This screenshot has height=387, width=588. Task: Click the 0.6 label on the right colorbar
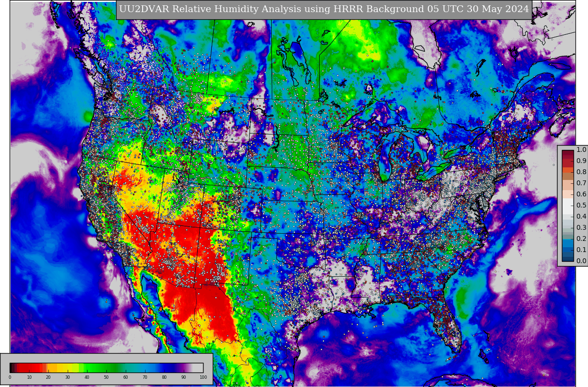coord(581,194)
